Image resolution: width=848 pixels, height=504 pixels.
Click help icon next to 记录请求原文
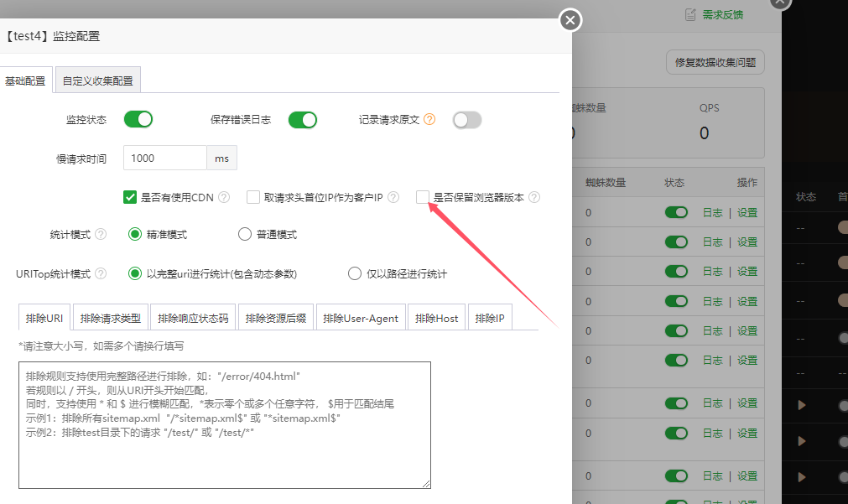tap(429, 120)
